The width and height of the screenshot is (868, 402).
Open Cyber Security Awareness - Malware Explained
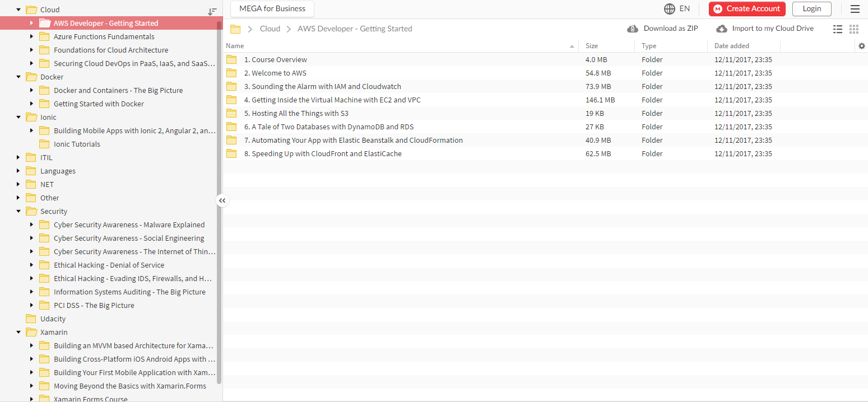click(129, 225)
